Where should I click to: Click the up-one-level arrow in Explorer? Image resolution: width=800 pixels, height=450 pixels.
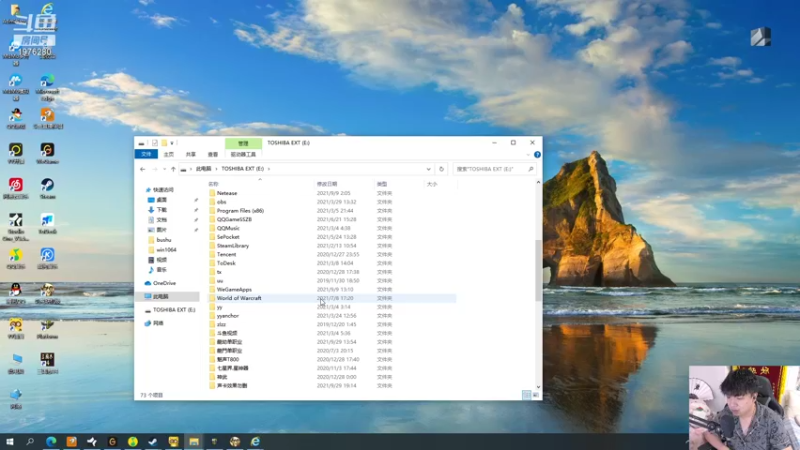coord(173,169)
